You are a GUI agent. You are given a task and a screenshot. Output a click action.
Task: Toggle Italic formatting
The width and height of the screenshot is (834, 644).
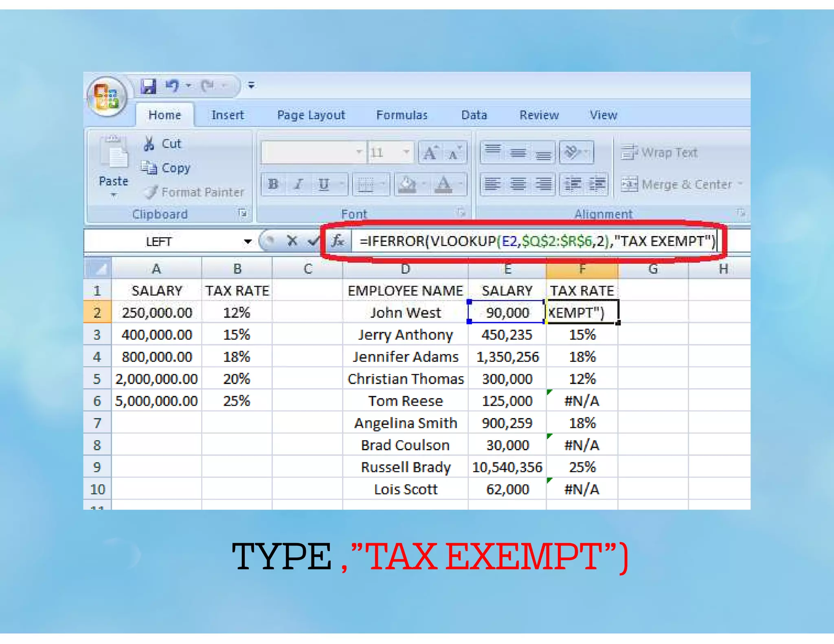(298, 184)
